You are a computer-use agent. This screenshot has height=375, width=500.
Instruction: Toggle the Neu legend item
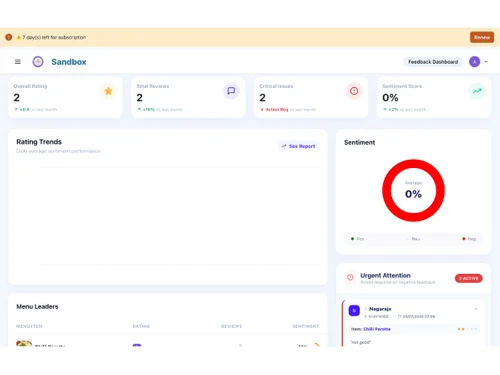(x=414, y=239)
